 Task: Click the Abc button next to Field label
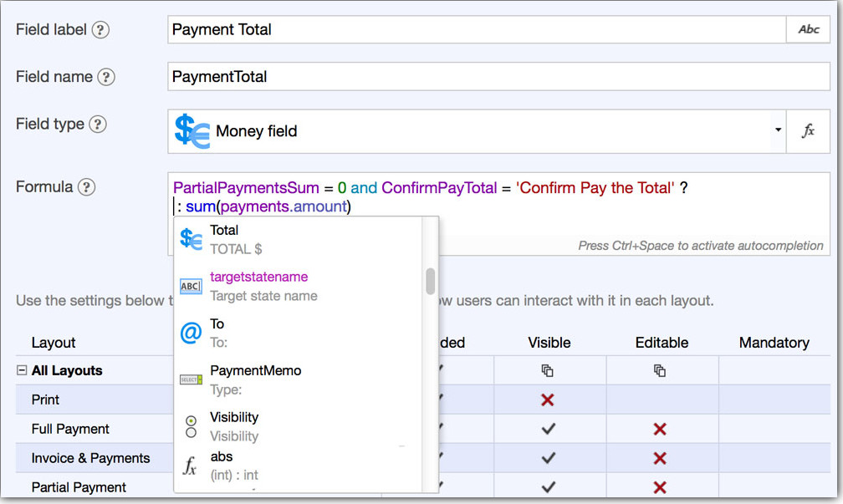[808, 29]
